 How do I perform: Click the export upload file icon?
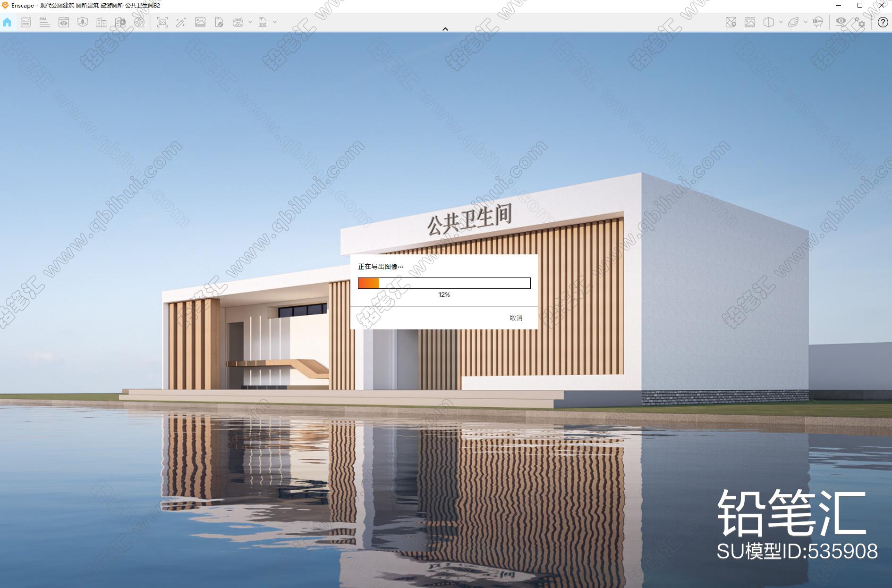[x=219, y=22]
